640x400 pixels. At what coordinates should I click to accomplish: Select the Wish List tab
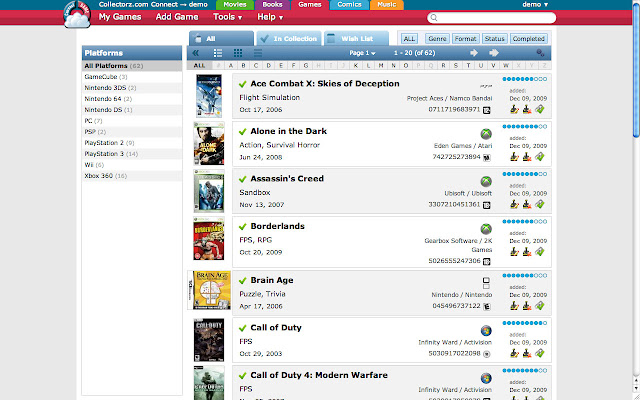pos(356,38)
